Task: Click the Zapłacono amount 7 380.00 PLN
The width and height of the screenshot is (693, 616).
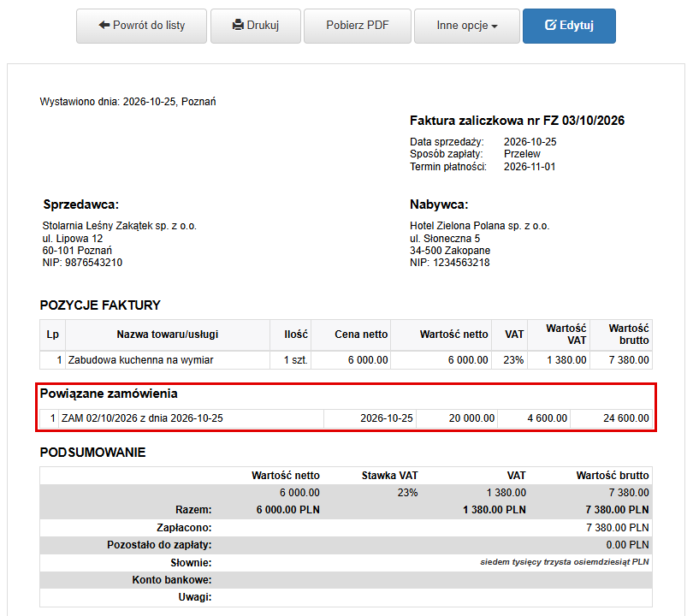Action: click(618, 528)
